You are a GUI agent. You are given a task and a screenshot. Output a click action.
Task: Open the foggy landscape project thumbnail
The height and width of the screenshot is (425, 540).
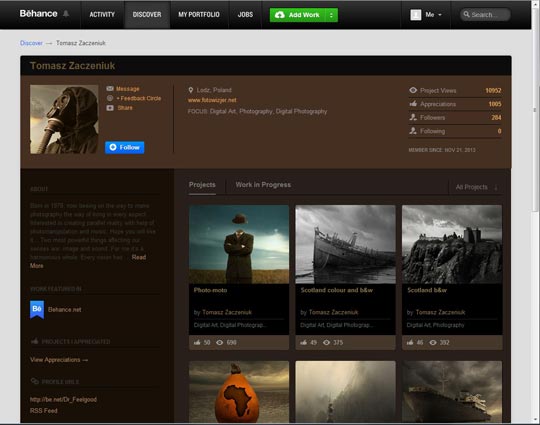tap(345, 392)
